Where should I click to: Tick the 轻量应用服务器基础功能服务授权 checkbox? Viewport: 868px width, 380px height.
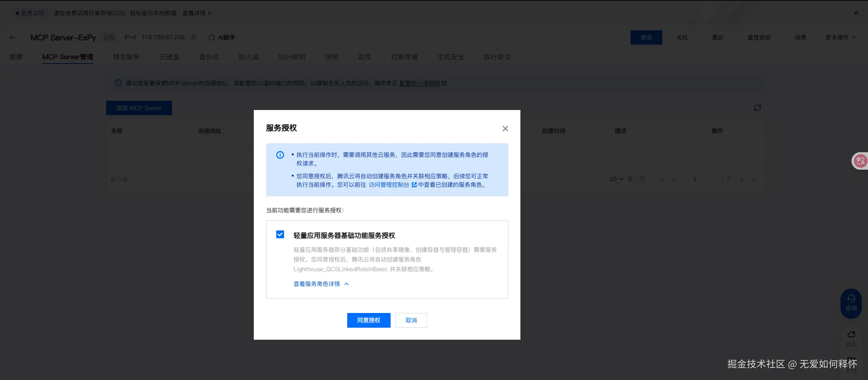[280, 234]
